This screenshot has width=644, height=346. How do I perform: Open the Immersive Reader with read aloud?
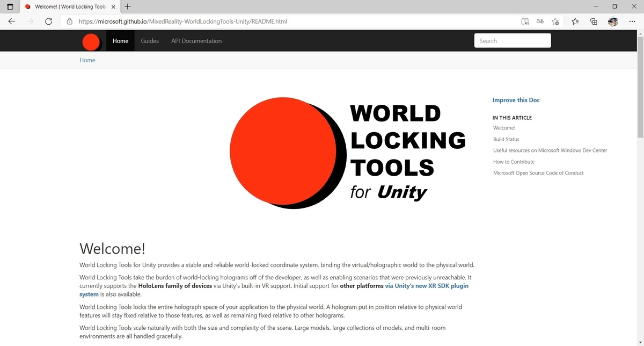(524, 21)
